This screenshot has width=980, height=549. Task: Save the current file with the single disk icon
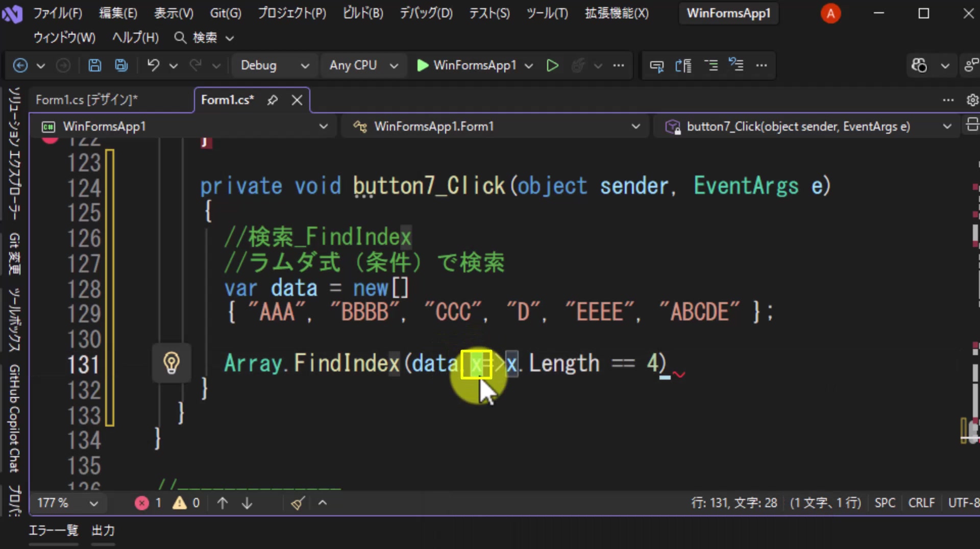point(95,65)
